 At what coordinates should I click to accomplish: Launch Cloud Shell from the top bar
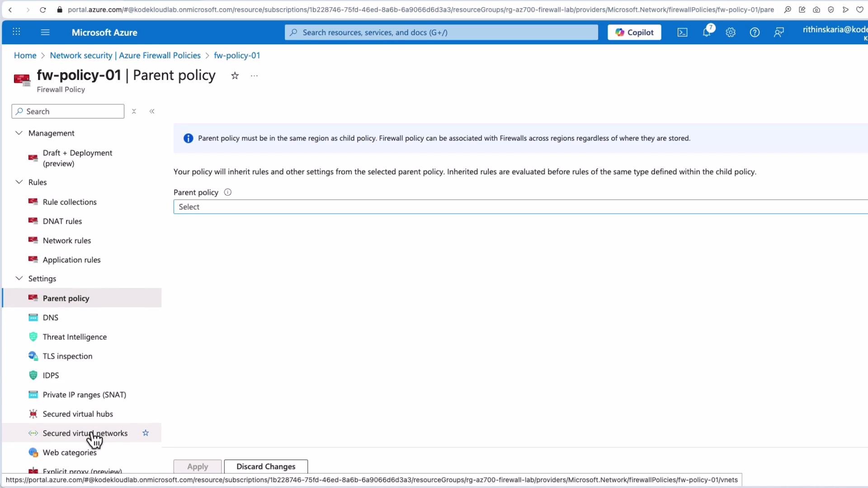click(x=682, y=33)
